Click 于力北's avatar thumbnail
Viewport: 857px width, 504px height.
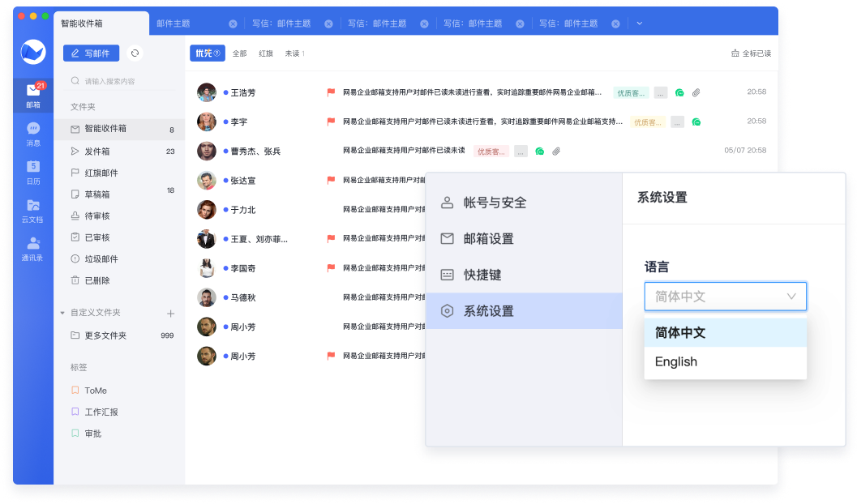pos(207,210)
